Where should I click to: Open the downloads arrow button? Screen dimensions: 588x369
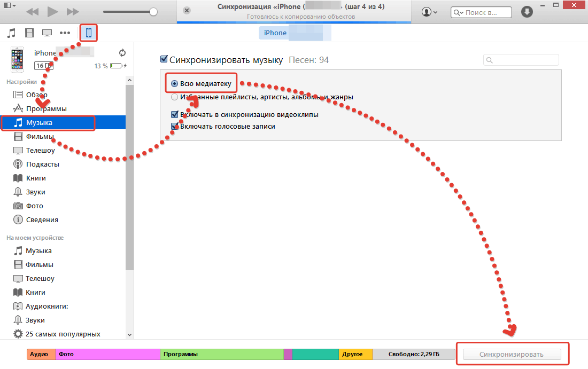tap(527, 12)
